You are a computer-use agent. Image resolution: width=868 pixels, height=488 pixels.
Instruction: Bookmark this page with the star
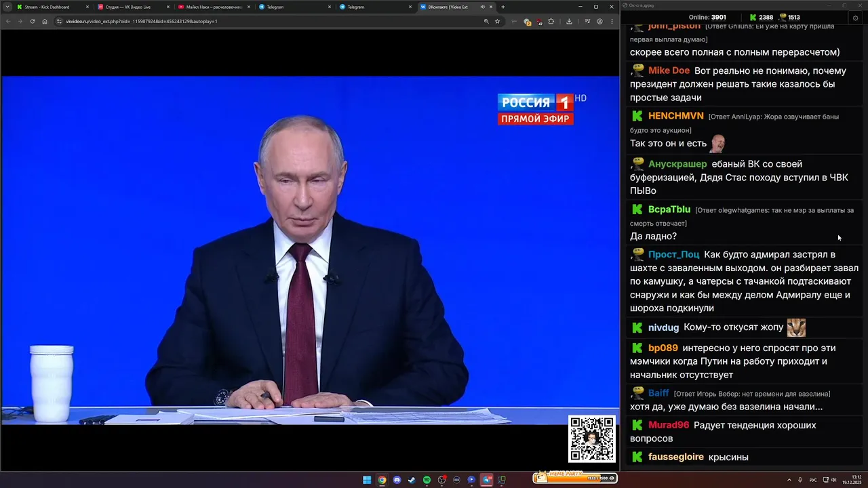tap(497, 21)
